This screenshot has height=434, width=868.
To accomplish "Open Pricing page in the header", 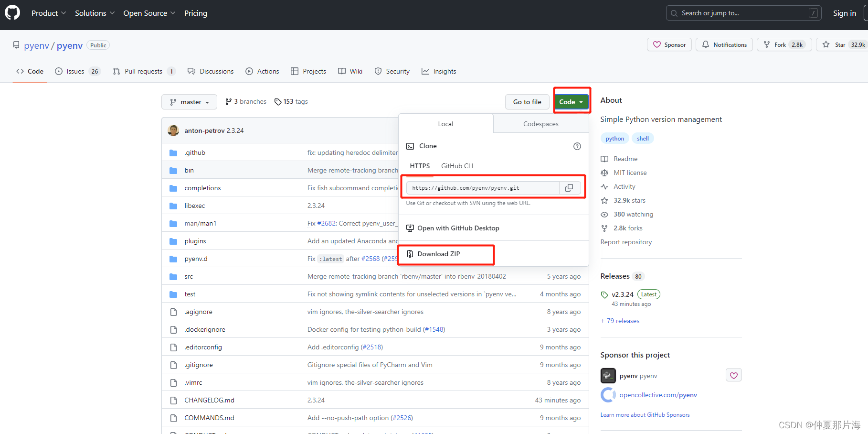I will click(x=196, y=13).
